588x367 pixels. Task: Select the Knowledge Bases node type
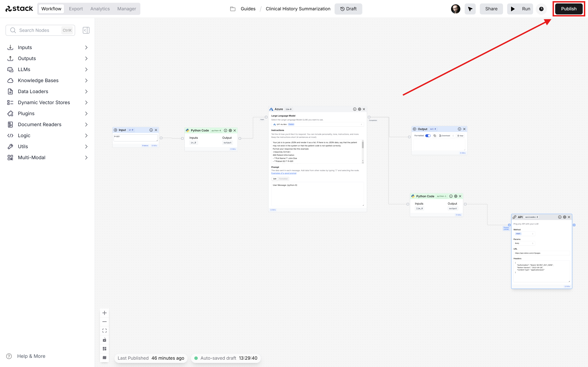coord(38,80)
